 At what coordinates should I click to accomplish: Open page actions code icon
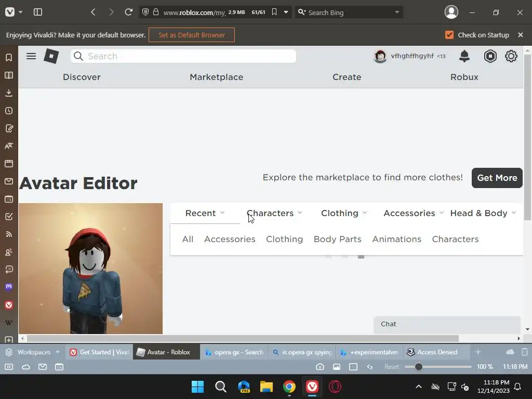point(370,367)
